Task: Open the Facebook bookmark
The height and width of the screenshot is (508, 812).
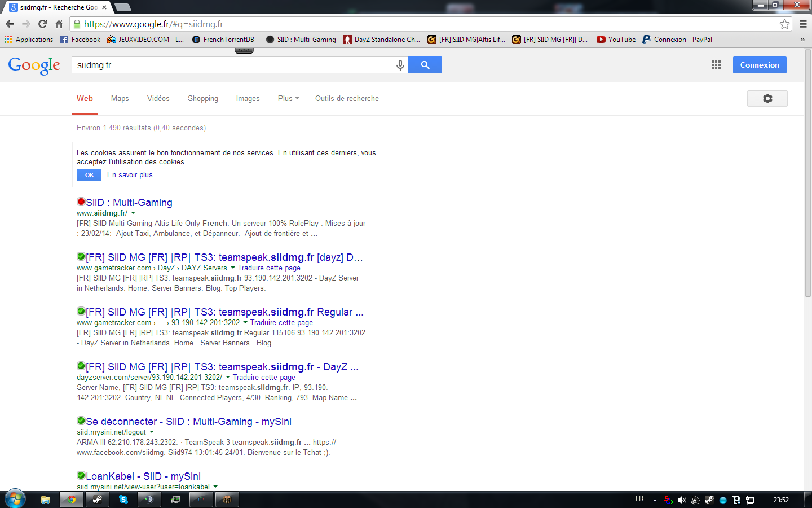Action: 81,40
